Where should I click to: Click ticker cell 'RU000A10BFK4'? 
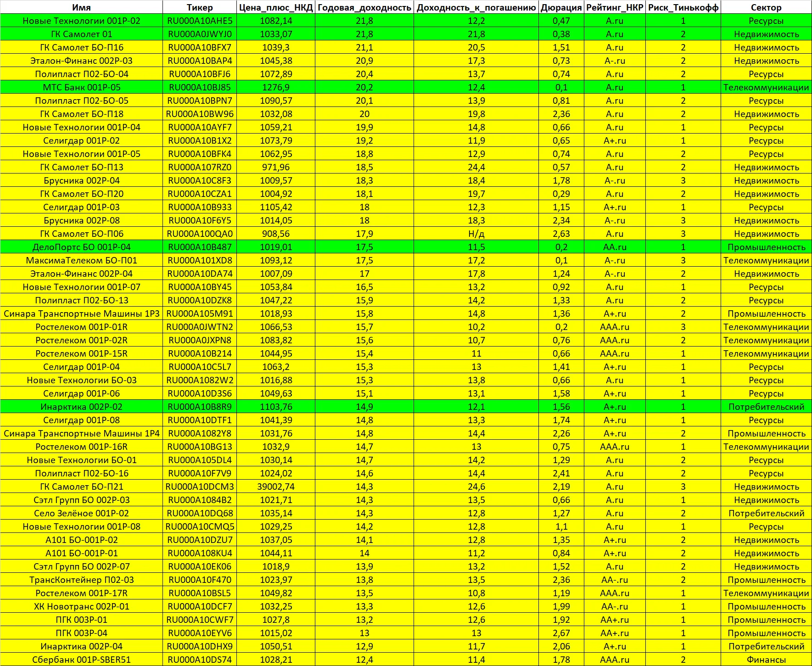[200, 154]
